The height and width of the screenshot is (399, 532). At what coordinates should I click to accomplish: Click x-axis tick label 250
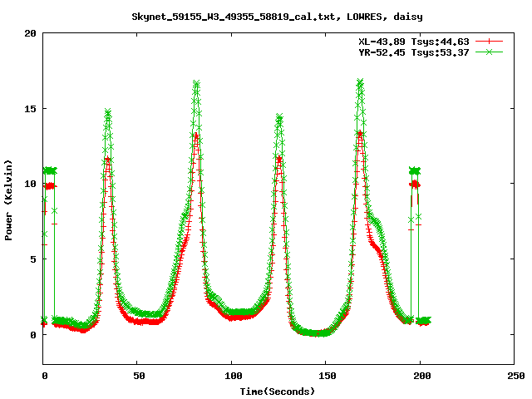tap(515, 376)
